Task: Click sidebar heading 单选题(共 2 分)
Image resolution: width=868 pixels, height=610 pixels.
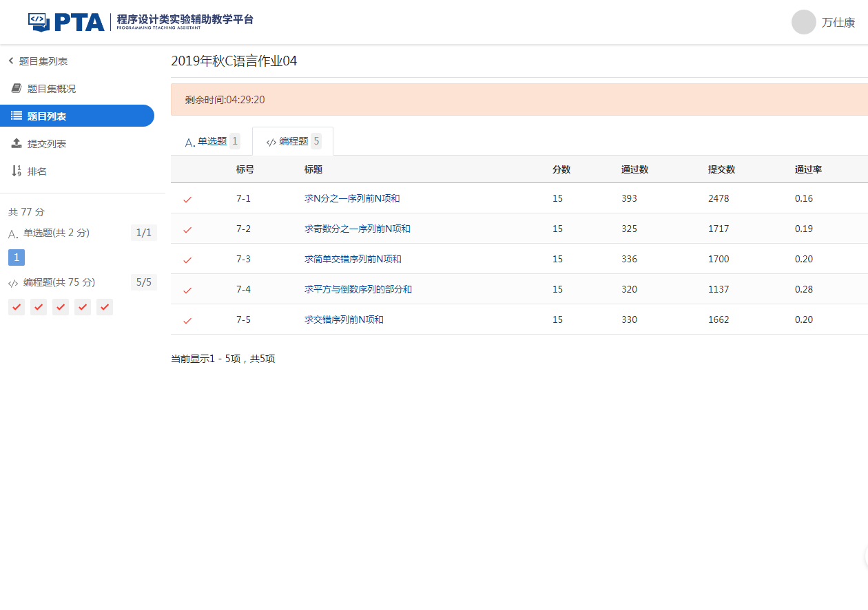Action: pyautogui.click(x=56, y=233)
